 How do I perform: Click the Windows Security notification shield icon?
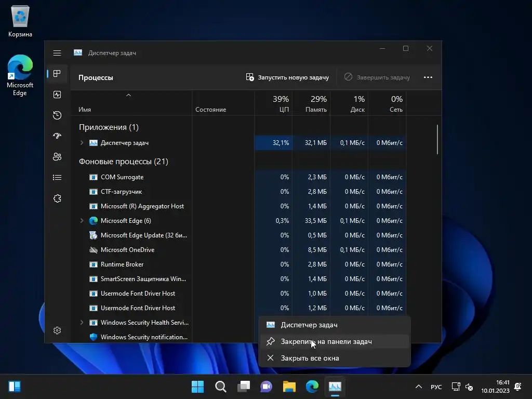(x=94, y=337)
